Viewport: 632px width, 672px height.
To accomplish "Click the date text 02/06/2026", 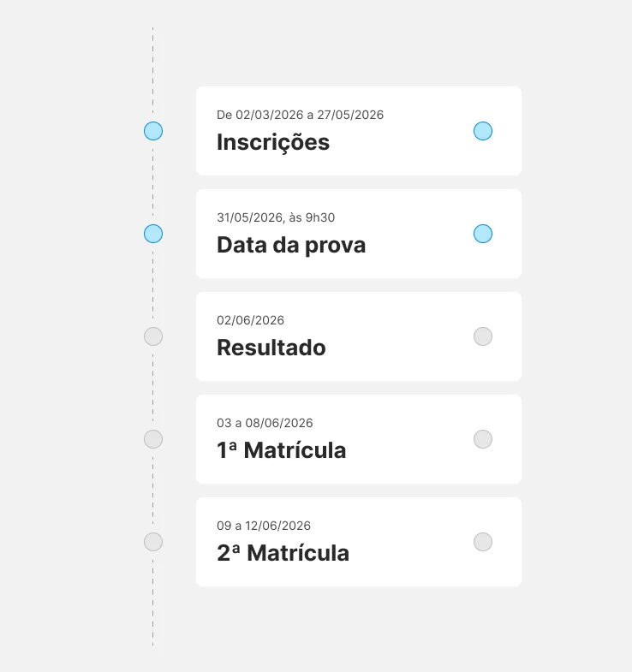I will tap(251, 320).
